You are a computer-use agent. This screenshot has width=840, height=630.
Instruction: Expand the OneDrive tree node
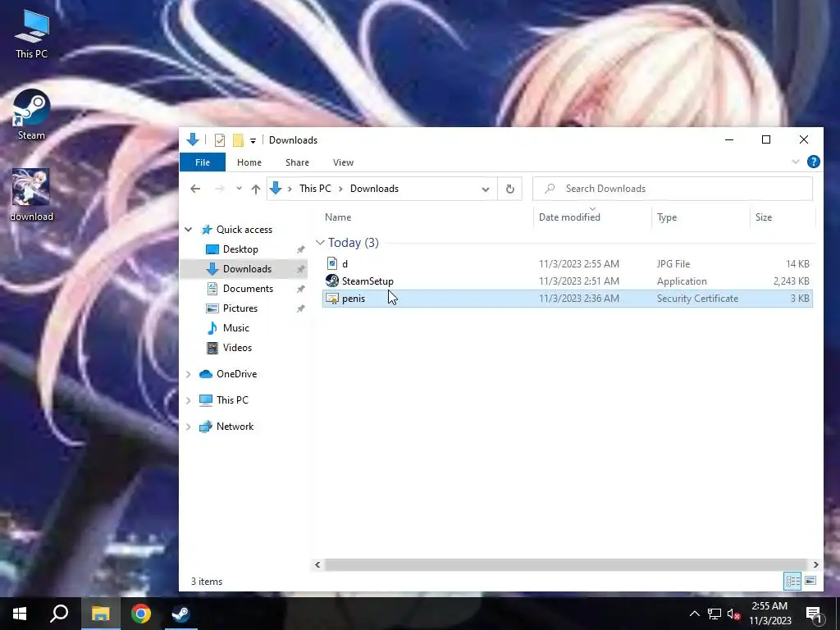click(189, 374)
